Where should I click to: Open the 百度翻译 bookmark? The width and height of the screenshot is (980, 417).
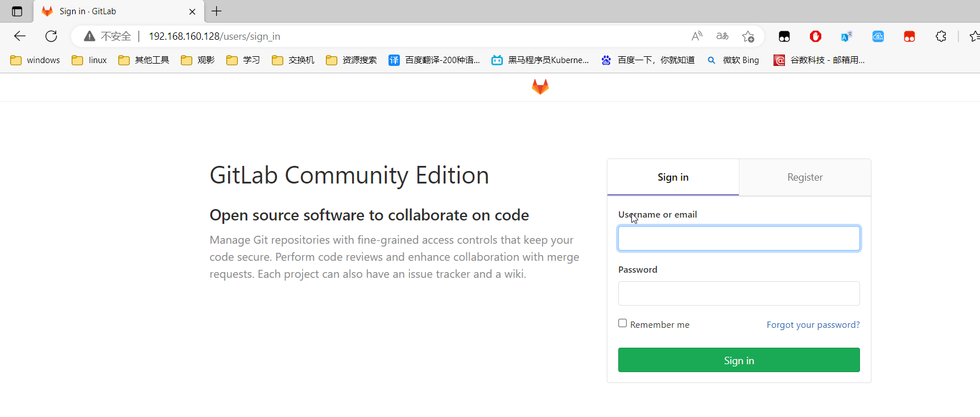435,60
